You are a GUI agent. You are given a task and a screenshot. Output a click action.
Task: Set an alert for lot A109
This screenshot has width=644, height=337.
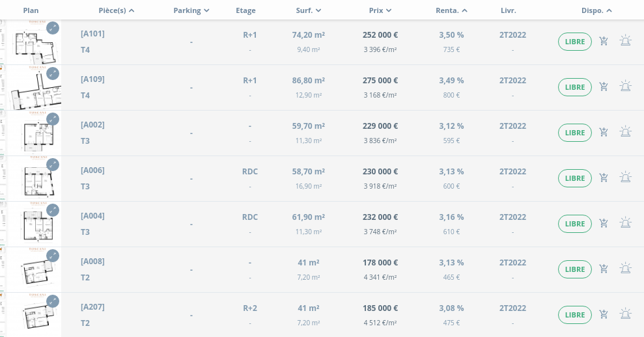click(x=625, y=87)
